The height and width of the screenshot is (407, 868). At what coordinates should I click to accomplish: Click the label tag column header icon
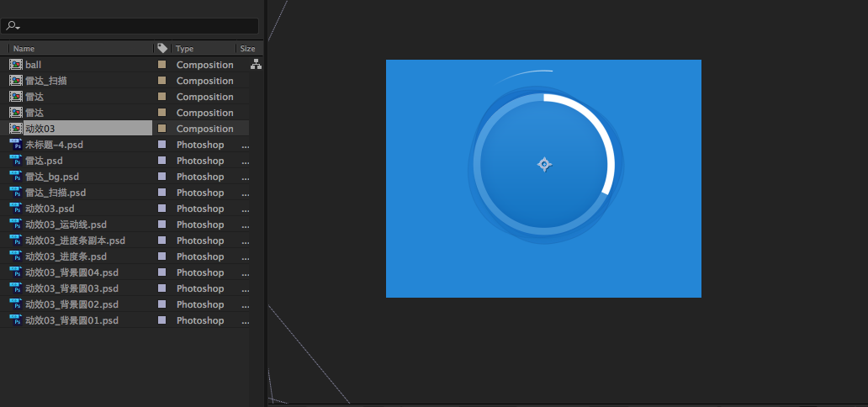[162, 48]
